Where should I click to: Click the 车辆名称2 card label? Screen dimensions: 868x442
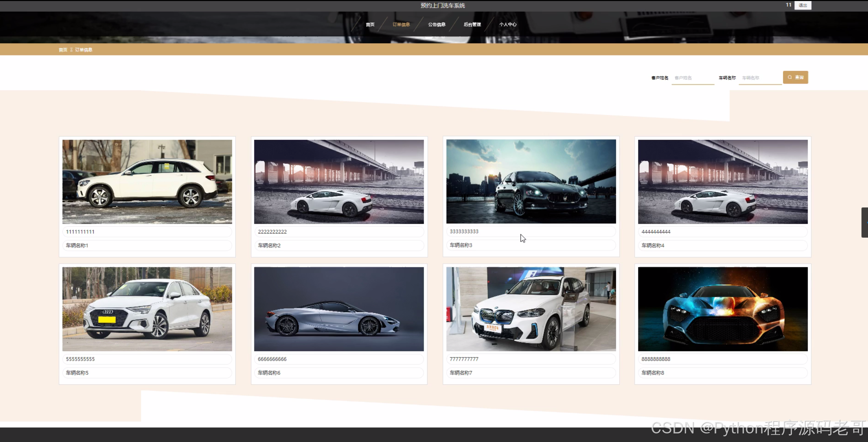(269, 246)
